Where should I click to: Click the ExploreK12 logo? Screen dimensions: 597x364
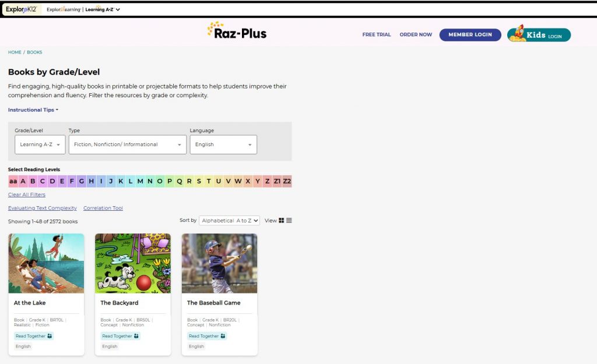click(x=22, y=9)
